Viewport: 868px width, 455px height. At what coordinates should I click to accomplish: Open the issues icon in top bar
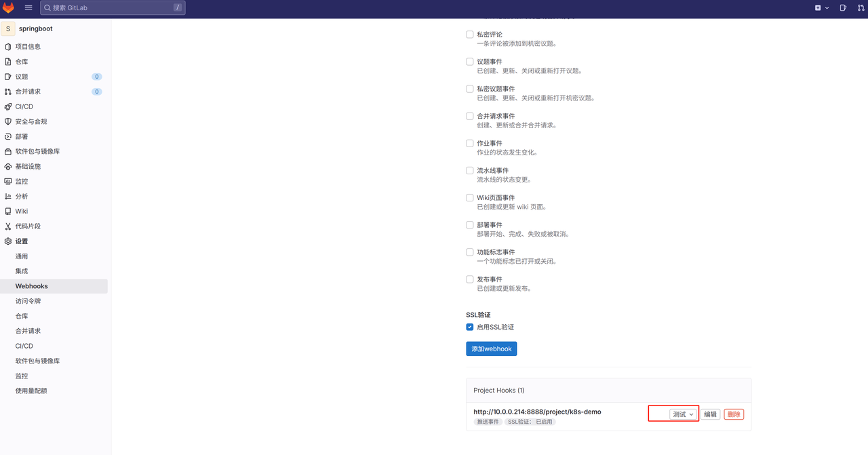pyautogui.click(x=843, y=8)
